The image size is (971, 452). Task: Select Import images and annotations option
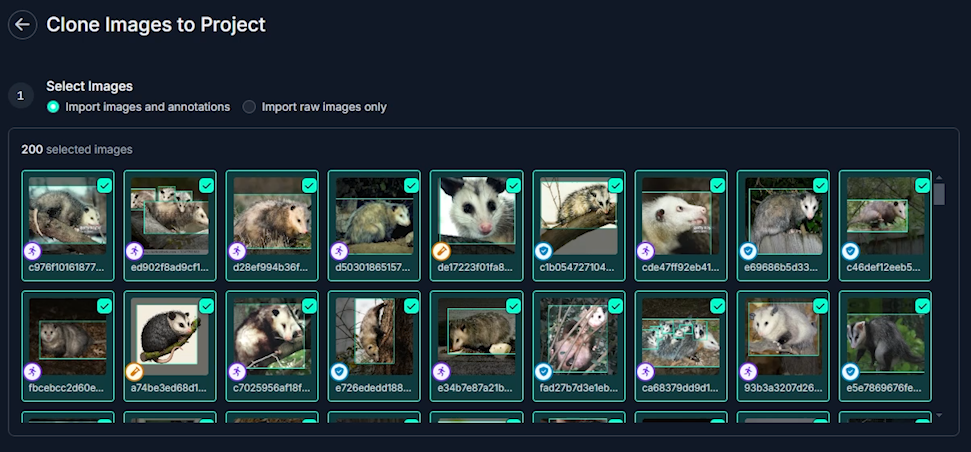pyautogui.click(x=139, y=107)
